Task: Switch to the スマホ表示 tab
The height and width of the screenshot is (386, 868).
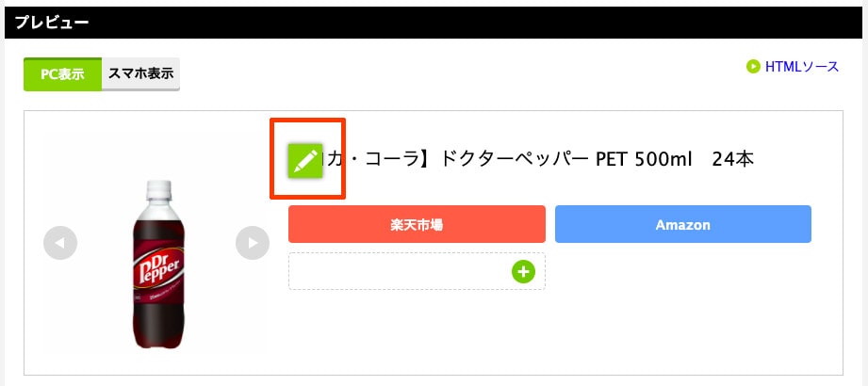Action: (x=140, y=73)
